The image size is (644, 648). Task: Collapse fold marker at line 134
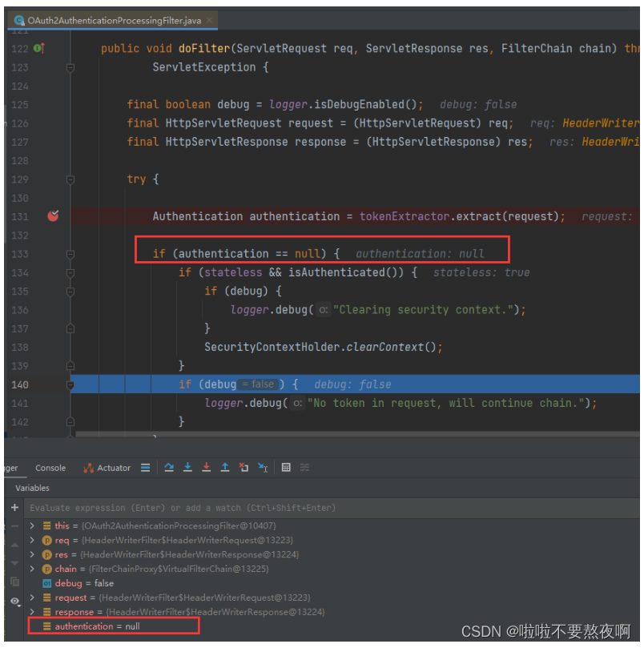[x=70, y=273]
